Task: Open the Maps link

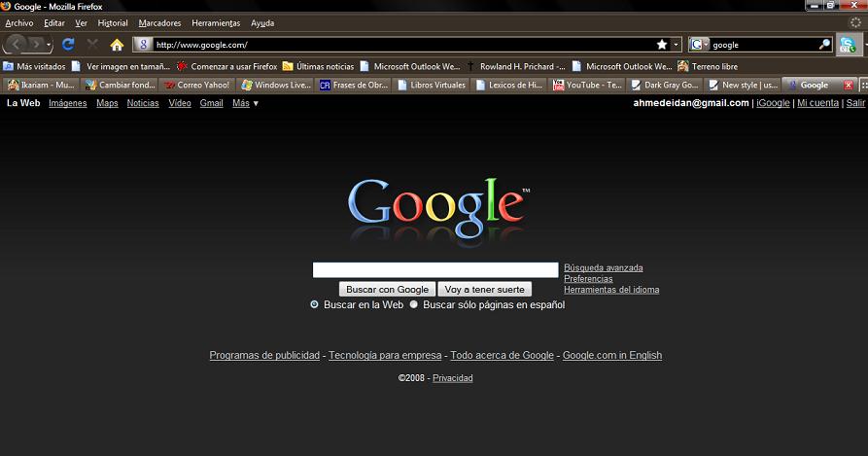Action: 107,103
